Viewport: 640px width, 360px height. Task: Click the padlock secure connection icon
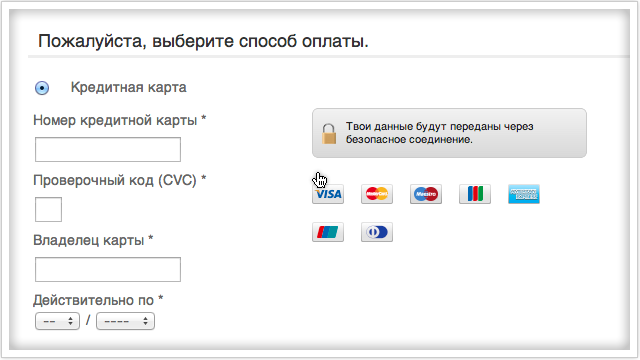(329, 134)
